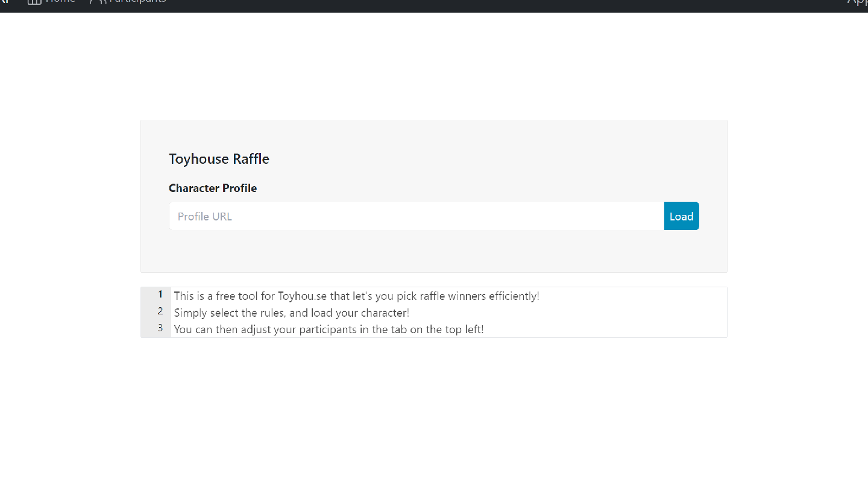Screen dimensions: 868x483
Task: Click the Participants people icon in navbar
Action: click(x=96, y=2)
